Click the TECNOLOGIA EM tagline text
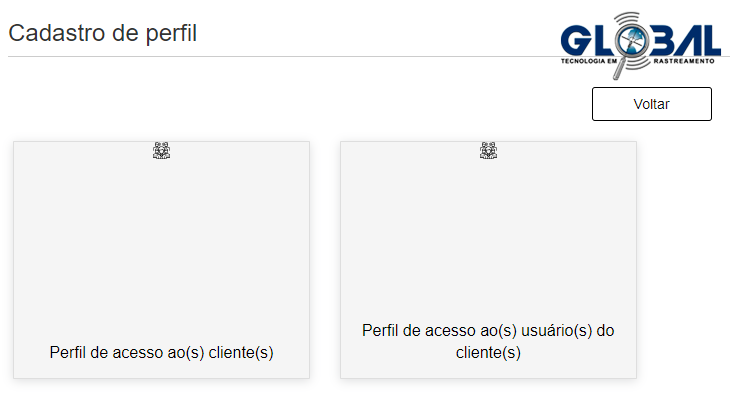730x411 pixels. [x=588, y=61]
